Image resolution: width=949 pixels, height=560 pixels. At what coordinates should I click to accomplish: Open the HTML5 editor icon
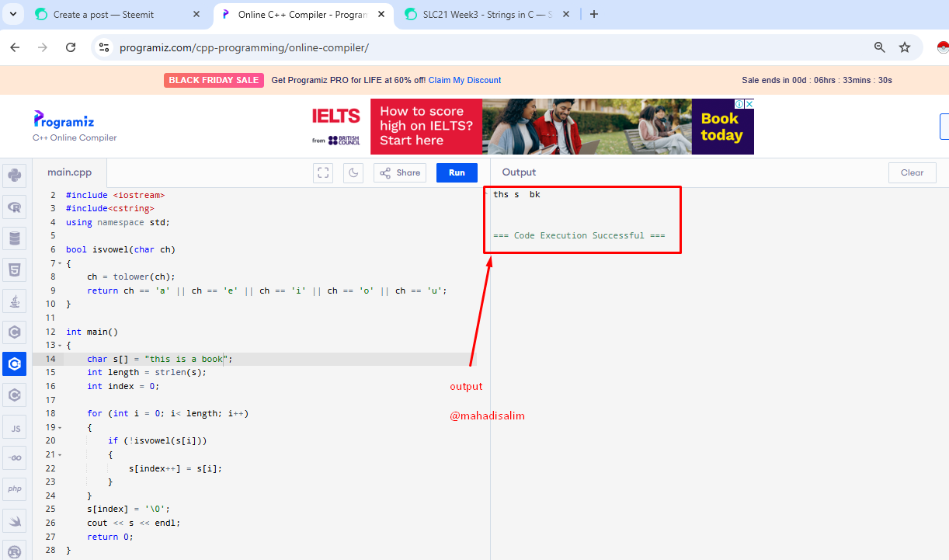(14, 270)
